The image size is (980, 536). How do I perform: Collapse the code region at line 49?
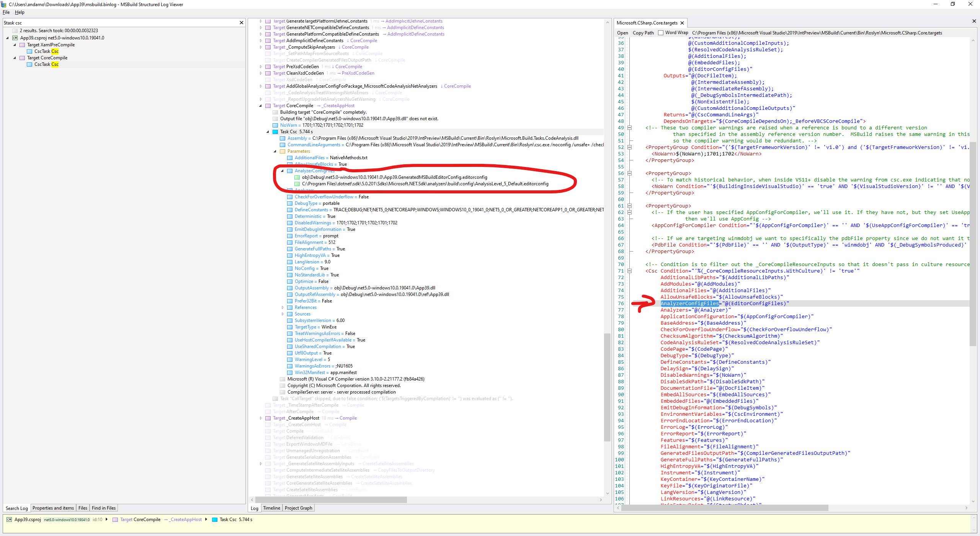[629, 128]
